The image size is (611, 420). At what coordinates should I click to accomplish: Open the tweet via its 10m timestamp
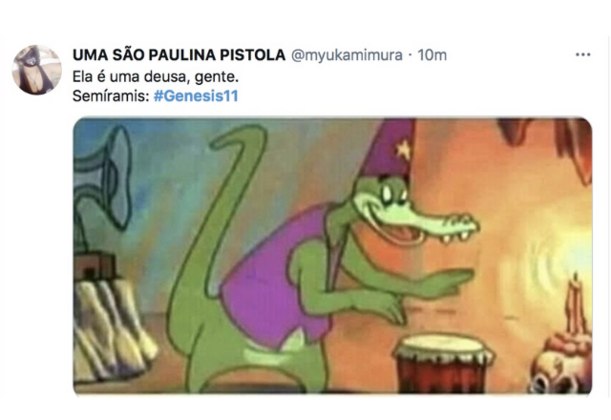(x=432, y=55)
